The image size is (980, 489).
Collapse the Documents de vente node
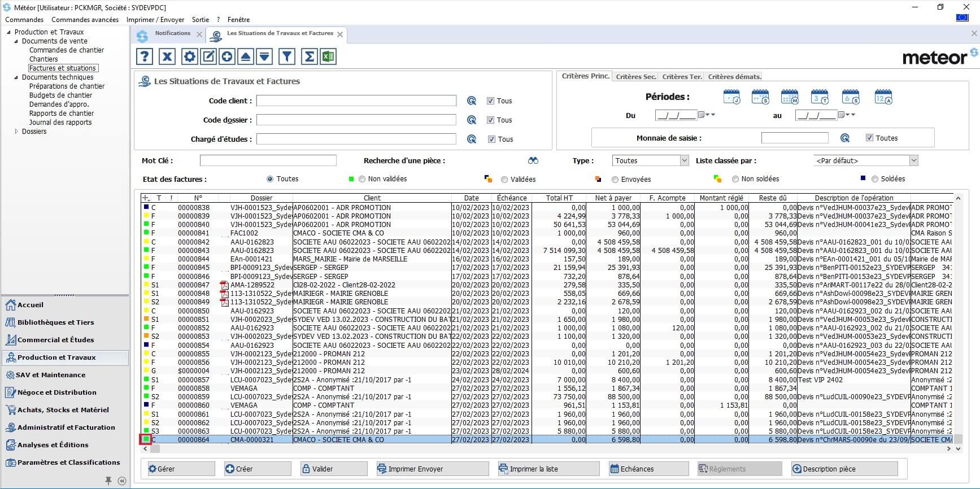click(x=16, y=41)
